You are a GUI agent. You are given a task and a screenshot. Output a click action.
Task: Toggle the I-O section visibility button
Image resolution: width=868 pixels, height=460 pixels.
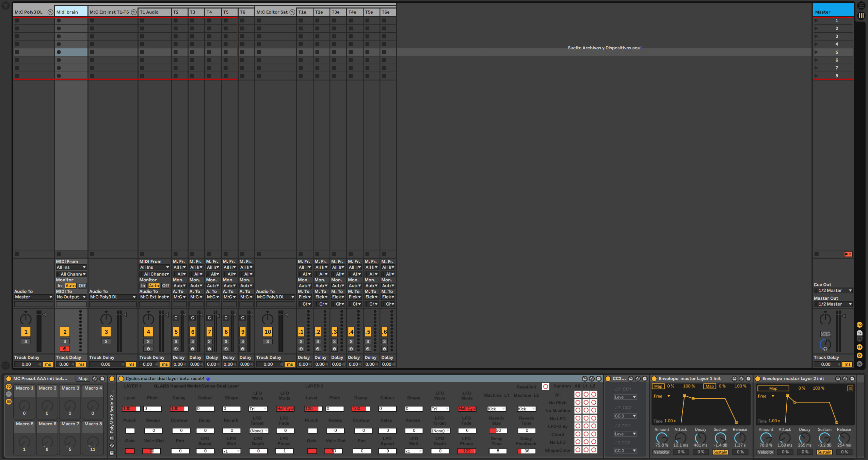pos(859,325)
